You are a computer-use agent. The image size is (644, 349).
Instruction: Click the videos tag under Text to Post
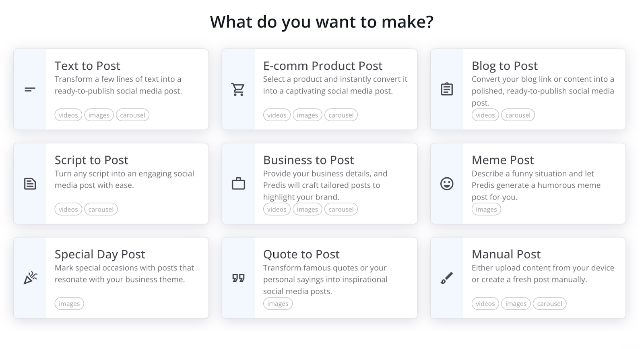pos(68,115)
